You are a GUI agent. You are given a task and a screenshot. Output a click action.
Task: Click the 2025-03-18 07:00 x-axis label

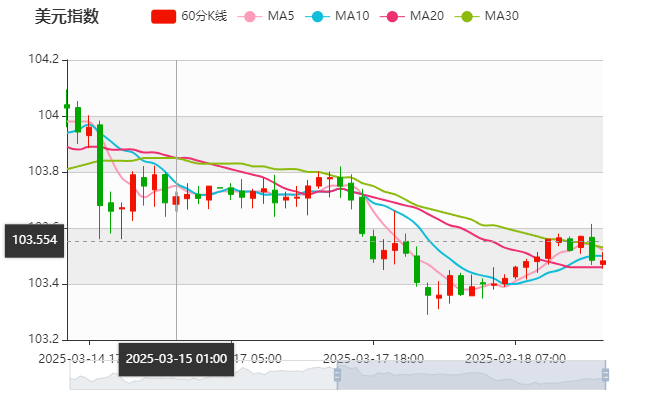(517, 358)
